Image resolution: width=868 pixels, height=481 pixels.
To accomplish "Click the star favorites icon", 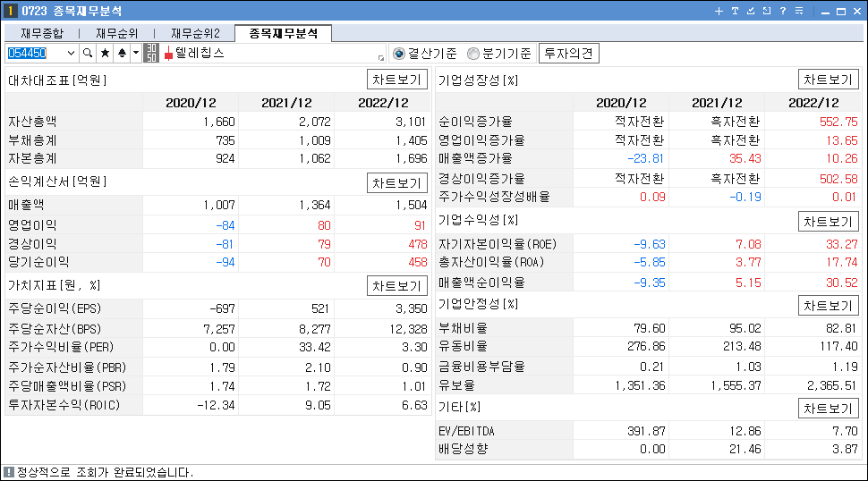I will [x=105, y=53].
